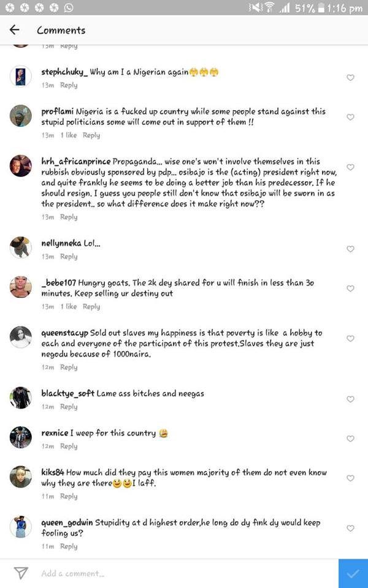Tap the back arrow in Comments header
Screen dimensions: 368x588
point(15,30)
